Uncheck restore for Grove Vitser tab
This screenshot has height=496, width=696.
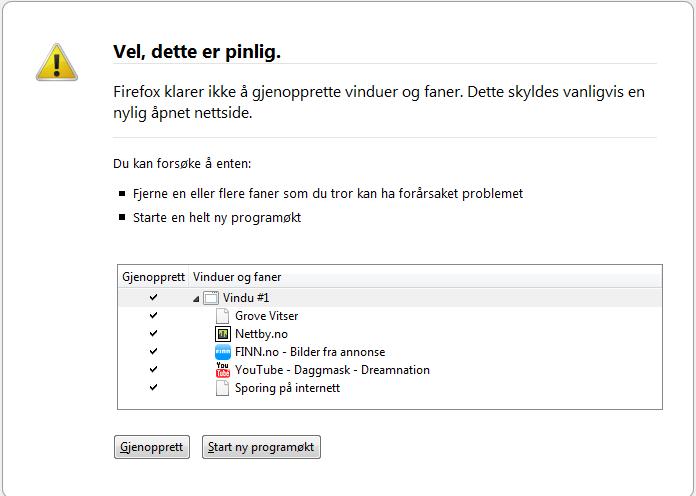pos(154,315)
